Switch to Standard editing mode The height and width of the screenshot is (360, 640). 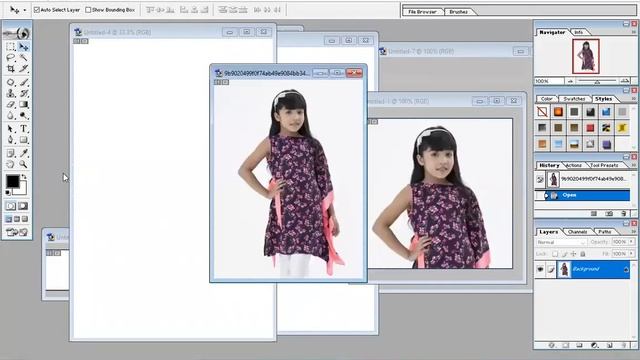pos(11,206)
